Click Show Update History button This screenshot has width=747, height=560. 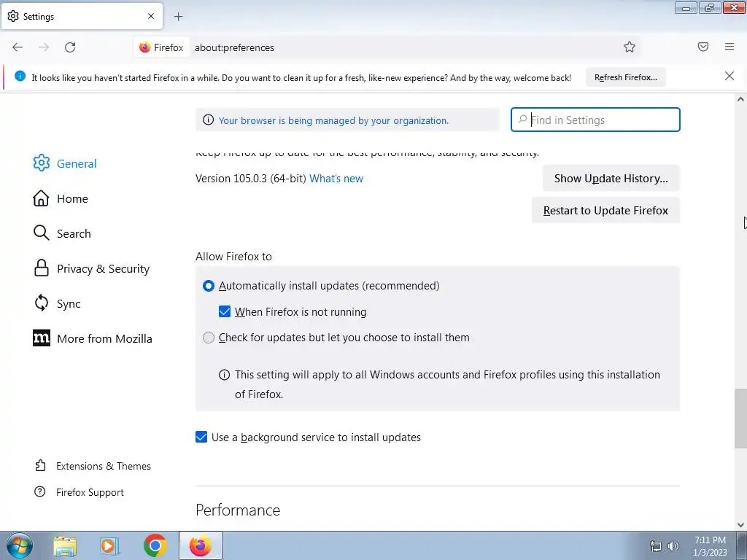(611, 178)
